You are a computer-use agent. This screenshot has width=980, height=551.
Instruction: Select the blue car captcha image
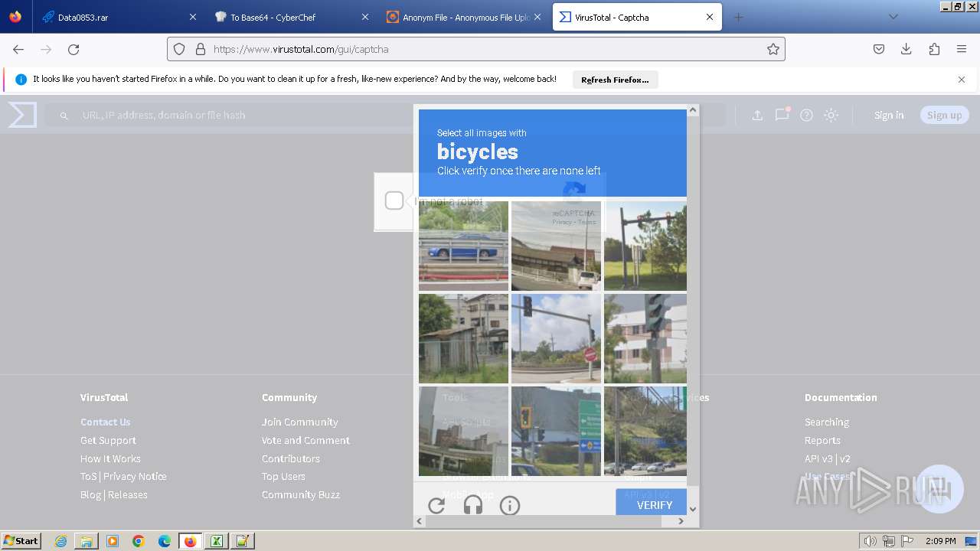[x=463, y=246]
